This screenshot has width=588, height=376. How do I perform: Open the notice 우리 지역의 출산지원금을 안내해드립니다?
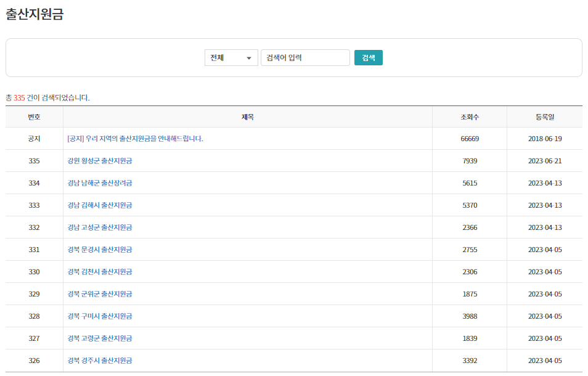135,139
